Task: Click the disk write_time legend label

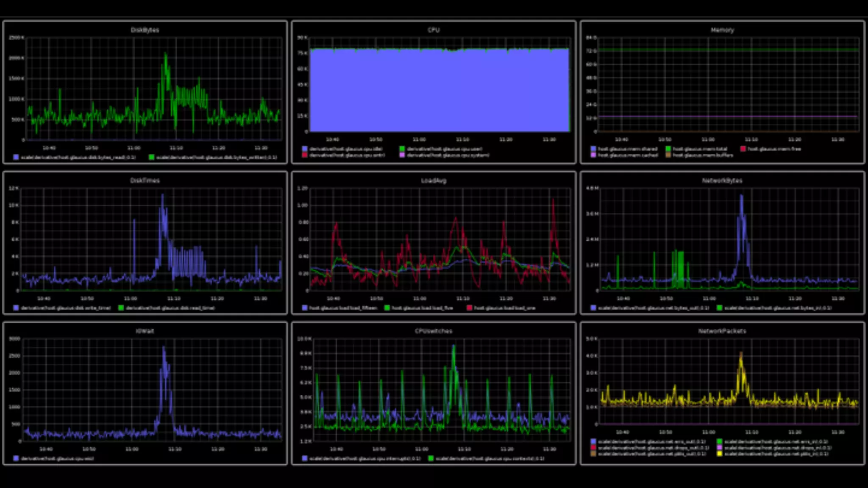Action: tap(66, 308)
